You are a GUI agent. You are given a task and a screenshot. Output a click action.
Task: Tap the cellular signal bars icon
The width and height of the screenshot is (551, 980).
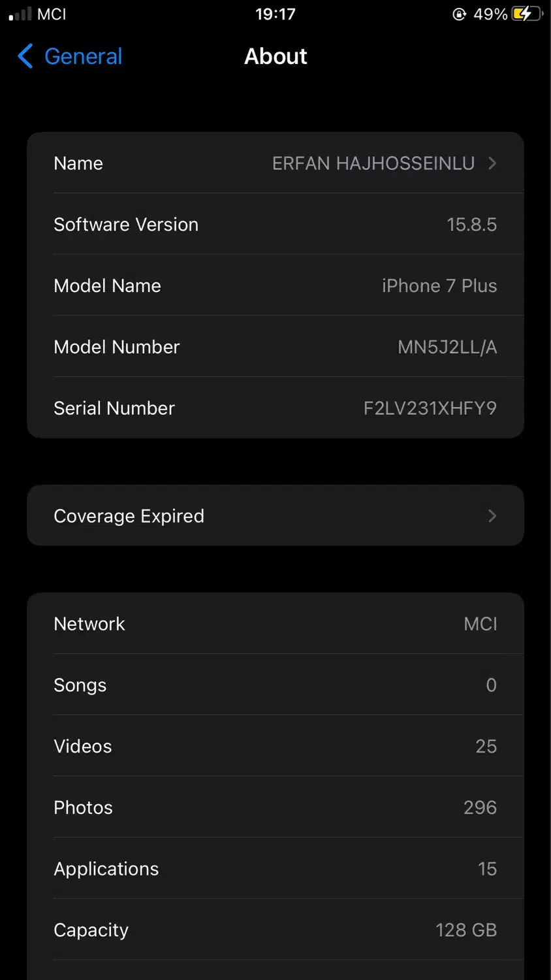tap(20, 14)
